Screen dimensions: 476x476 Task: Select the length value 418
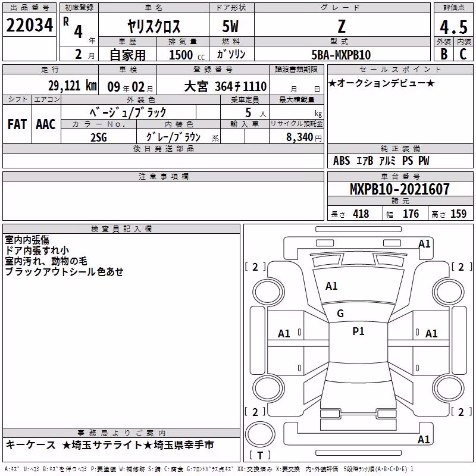(x=361, y=214)
